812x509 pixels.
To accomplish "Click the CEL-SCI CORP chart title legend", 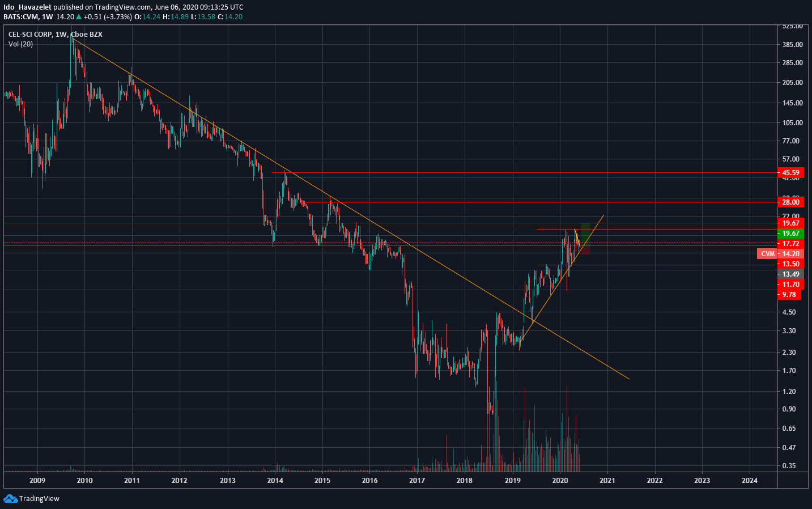I will pos(56,35).
